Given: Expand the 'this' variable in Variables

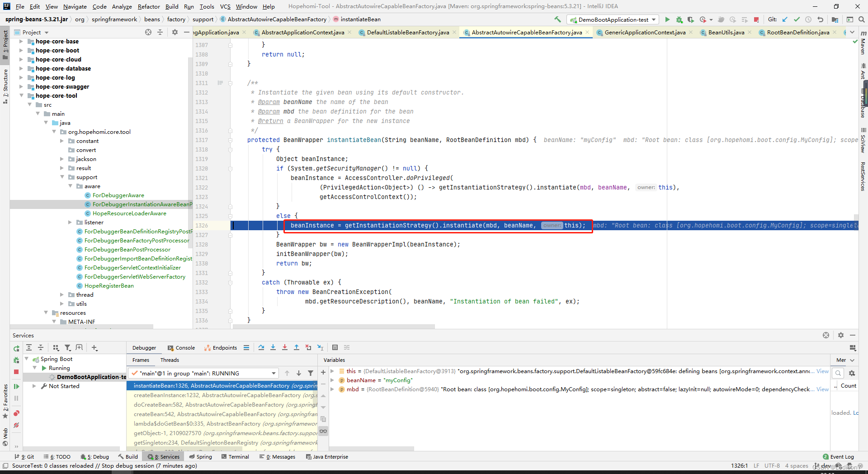Looking at the screenshot, I should pyautogui.click(x=332, y=371).
